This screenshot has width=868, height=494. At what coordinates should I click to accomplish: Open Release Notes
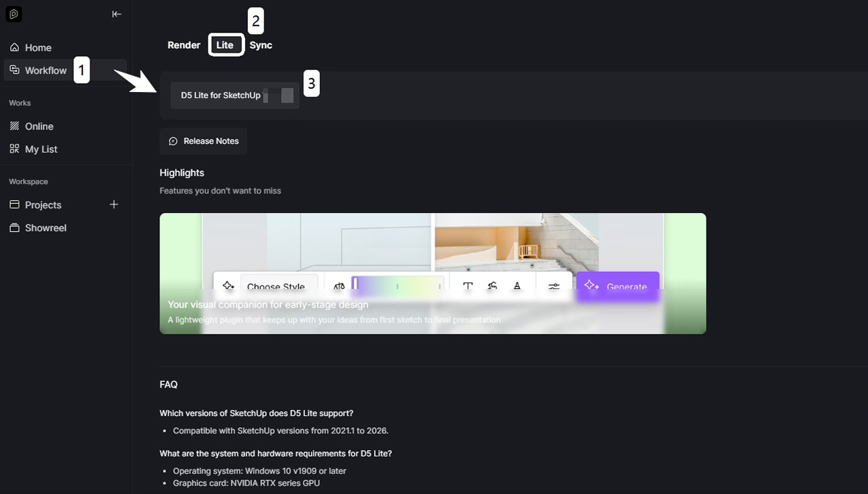tap(203, 142)
